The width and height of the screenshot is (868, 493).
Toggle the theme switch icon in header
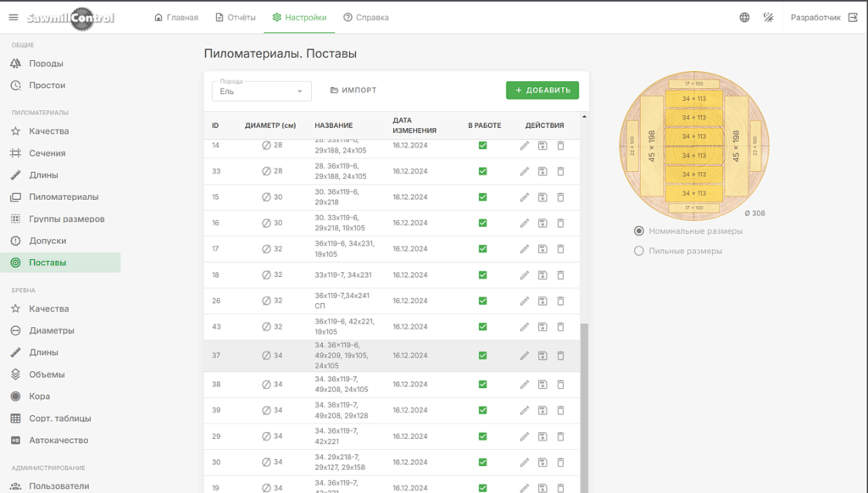768,17
